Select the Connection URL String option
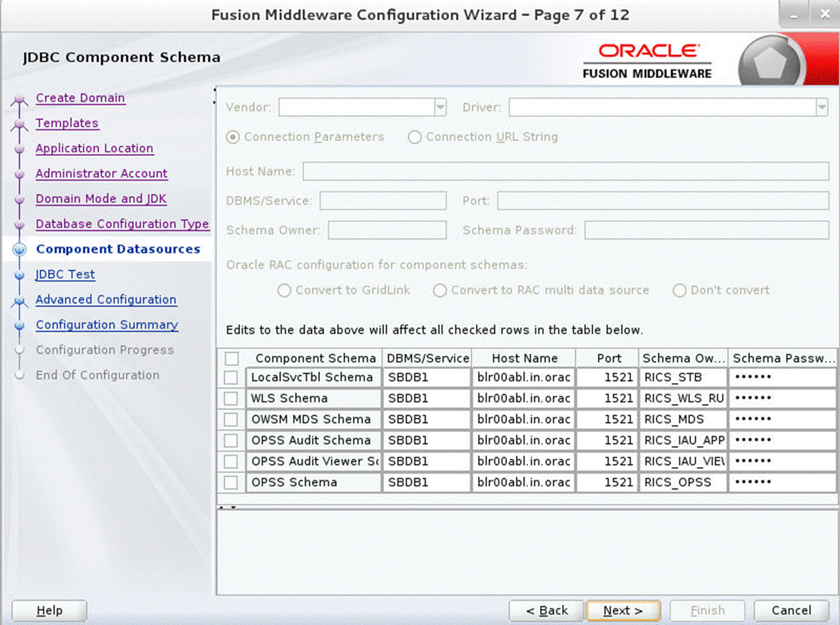 click(x=414, y=137)
